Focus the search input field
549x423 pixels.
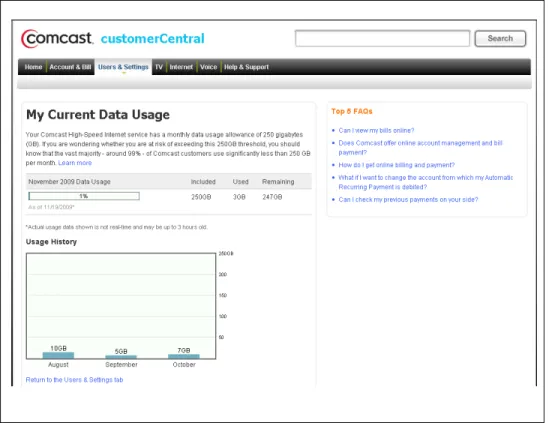382,39
